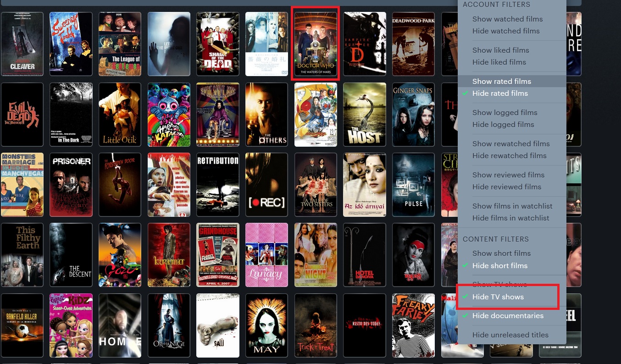This screenshot has width=621, height=364.
Task: Open The Others film poster
Action: 266,115
